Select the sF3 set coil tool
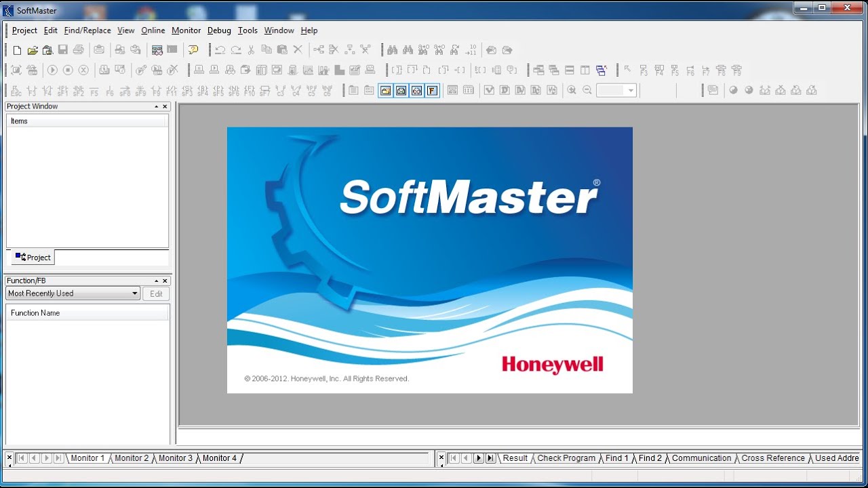Screen dimensions: 868x488 pos(187,90)
